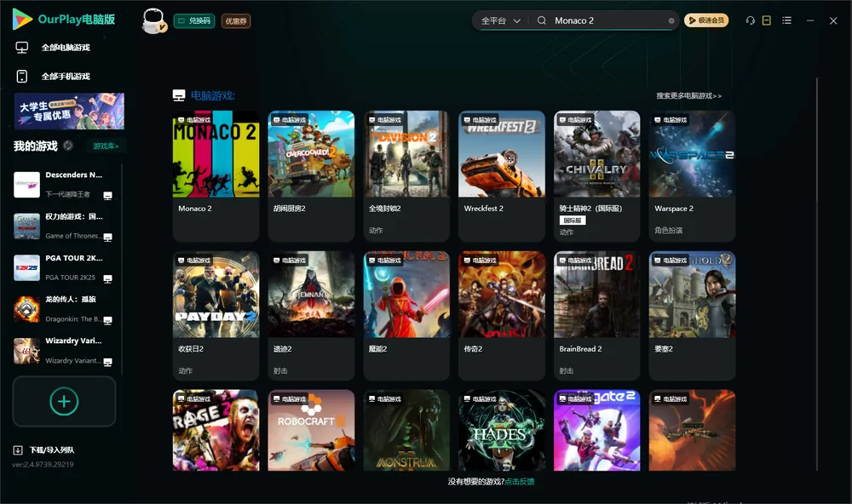
Task: Select PGA TOUR 2K25 in my games
Action: 64,267
